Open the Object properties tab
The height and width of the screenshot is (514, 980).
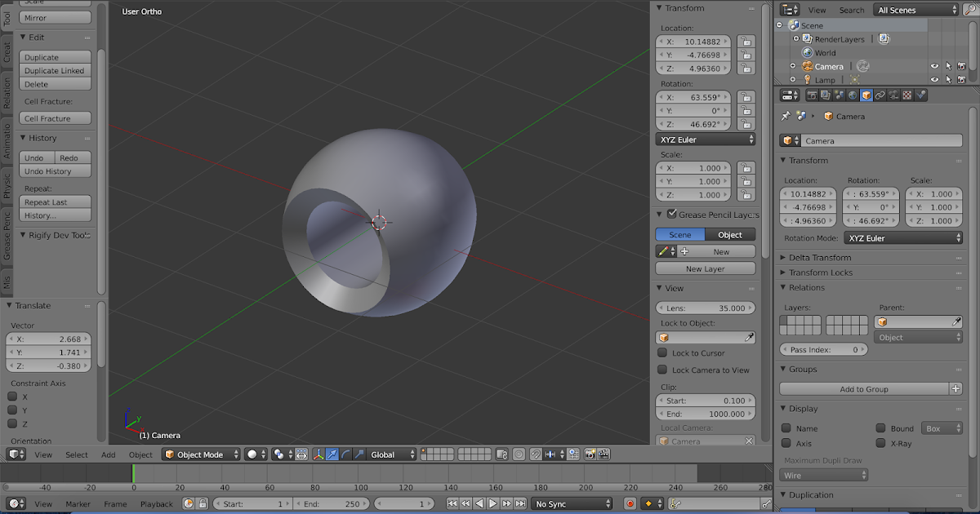click(x=866, y=95)
